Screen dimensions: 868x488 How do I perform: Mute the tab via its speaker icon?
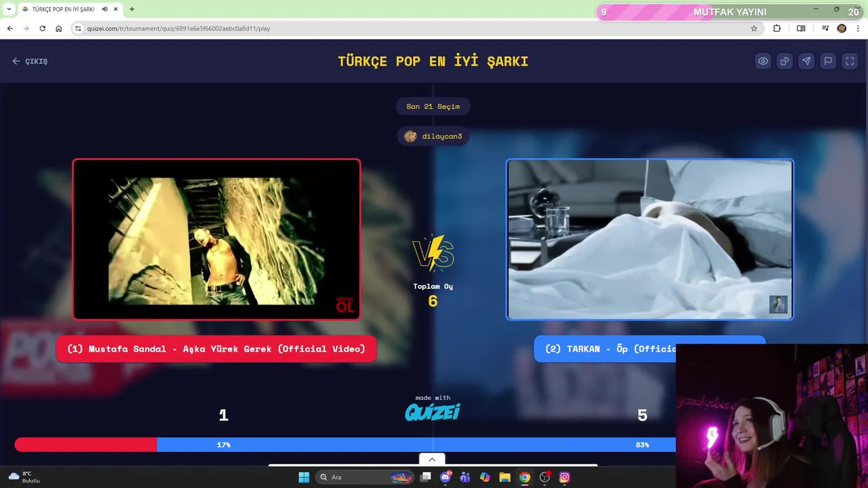click(104, 9)
